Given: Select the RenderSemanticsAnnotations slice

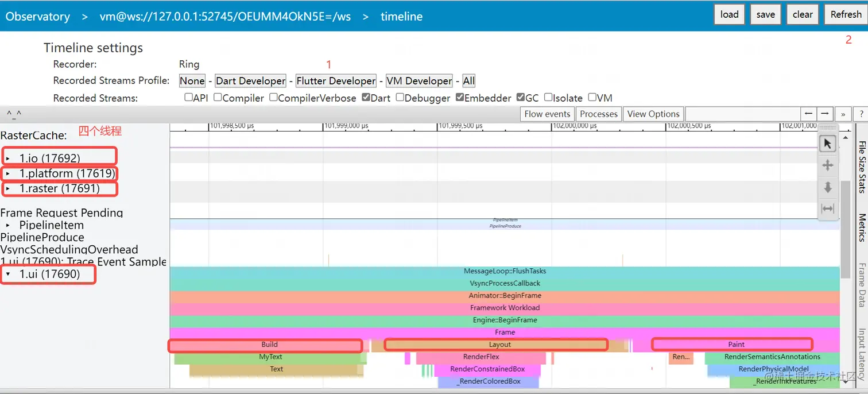Looking at the screenshot, I should (772, 357).
